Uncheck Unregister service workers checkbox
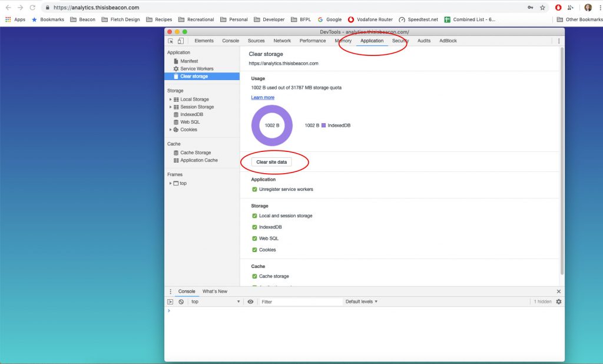The width and height of the screenshot is (603, 364). [254, 190]
